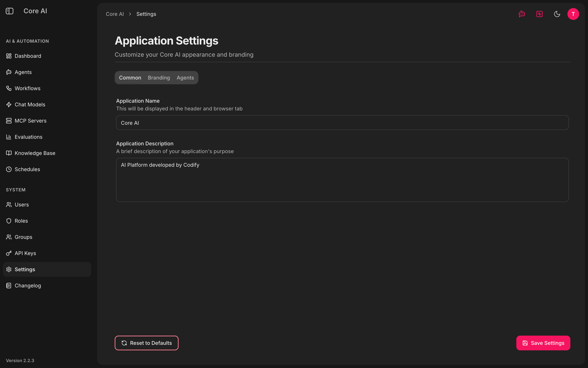Open Workflows page from the sidebar
The width and height of the screenshot is (588, 368).
pyautogui.click(x=47, y=88)
